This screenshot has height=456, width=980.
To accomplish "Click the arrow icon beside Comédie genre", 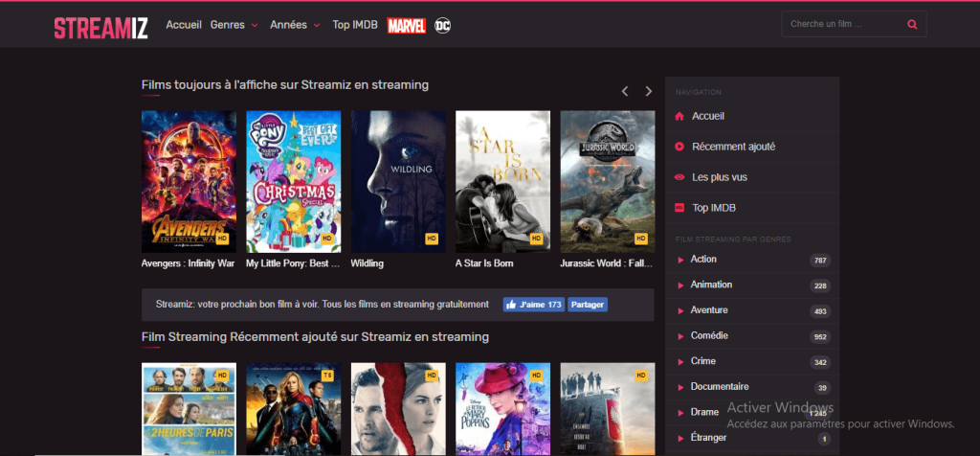I will (x=680, y=336).
